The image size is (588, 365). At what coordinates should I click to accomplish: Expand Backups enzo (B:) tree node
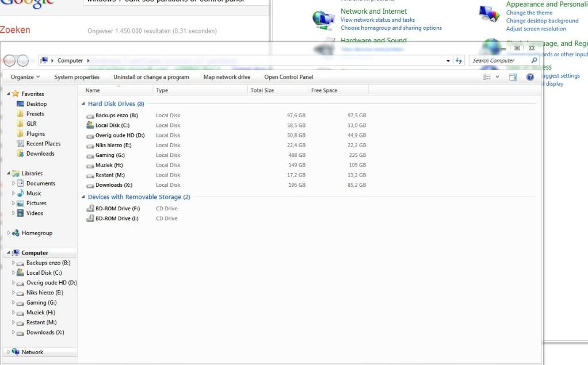coord(14,263)
